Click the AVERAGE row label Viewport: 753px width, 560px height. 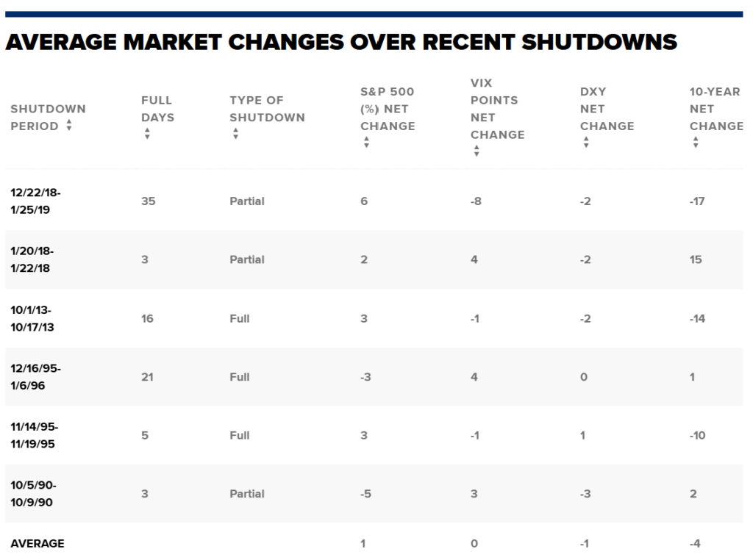click(x=38, y=544)
